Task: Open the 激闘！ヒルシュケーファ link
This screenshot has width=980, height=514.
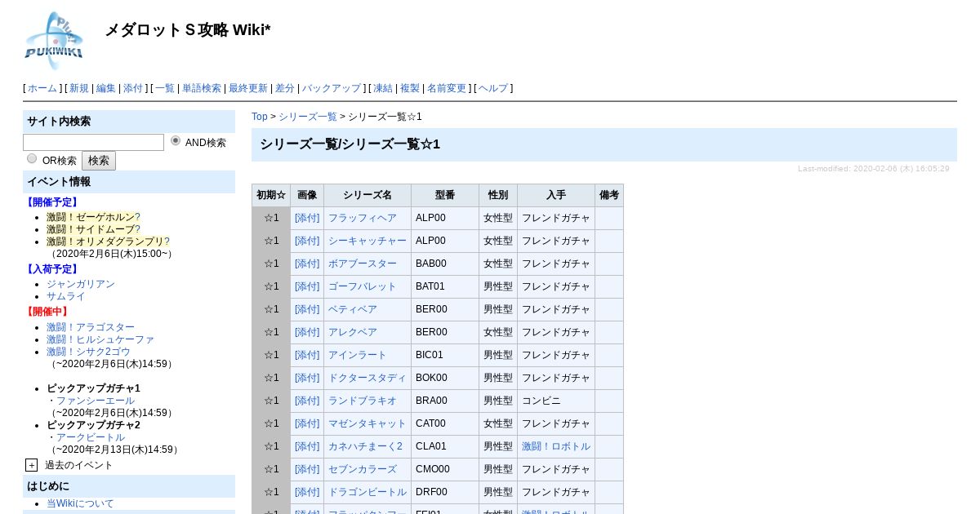Action: coord(100,339)
